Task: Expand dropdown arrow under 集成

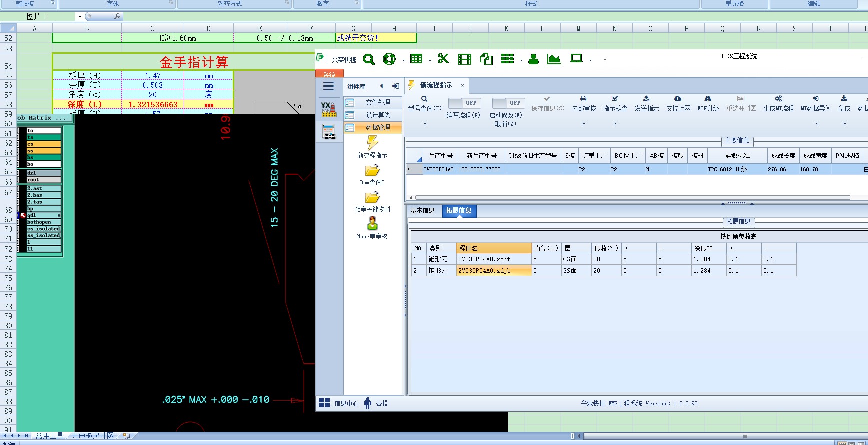Action: pos(844,124)
